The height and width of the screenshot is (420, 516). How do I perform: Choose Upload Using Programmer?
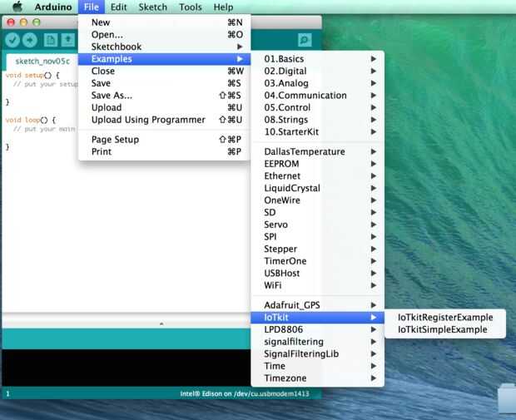(164, 120)
